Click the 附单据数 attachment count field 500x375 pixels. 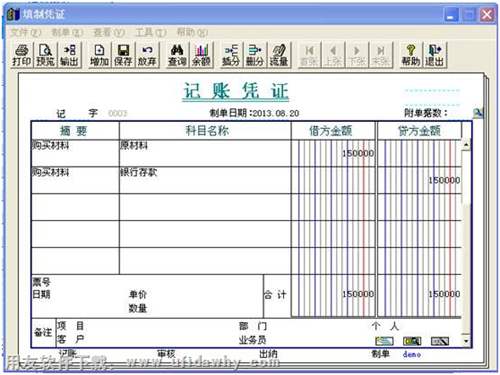426,113
